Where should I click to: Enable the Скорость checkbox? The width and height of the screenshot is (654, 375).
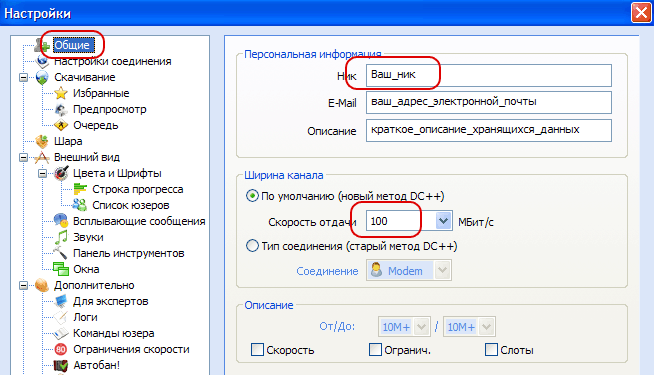pos(257,350)
